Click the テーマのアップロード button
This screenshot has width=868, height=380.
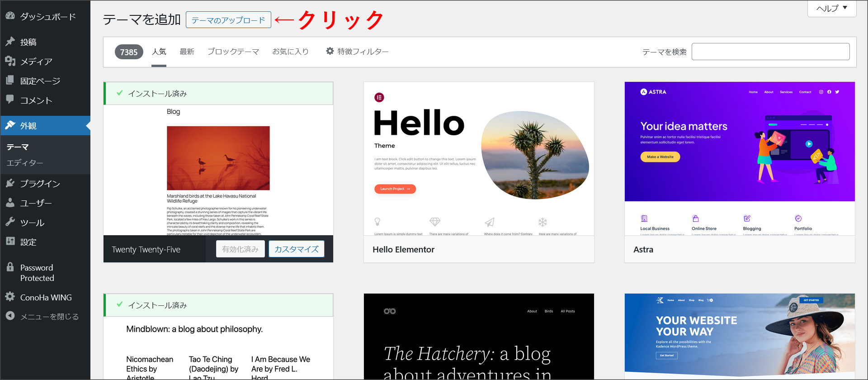[x=228, y=20]
